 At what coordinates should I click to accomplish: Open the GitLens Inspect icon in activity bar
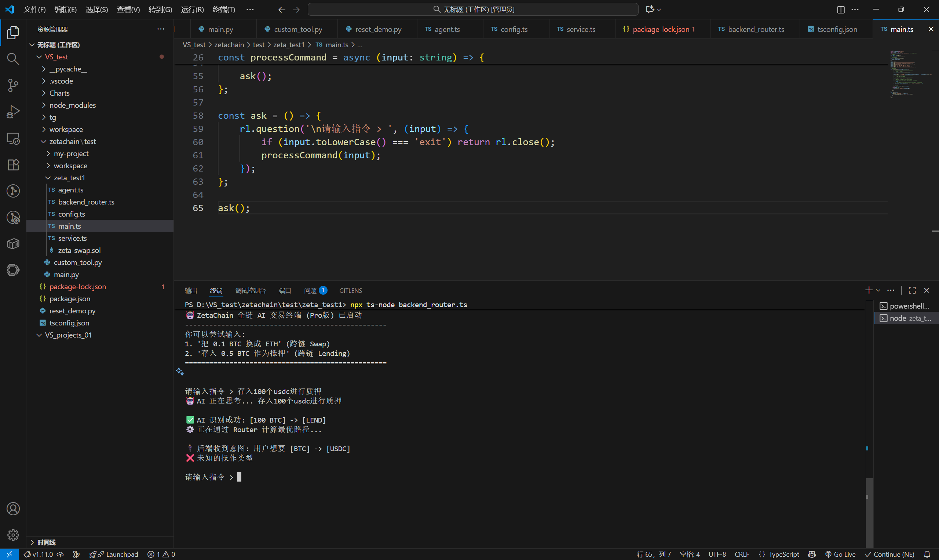(x=13, y=217)
